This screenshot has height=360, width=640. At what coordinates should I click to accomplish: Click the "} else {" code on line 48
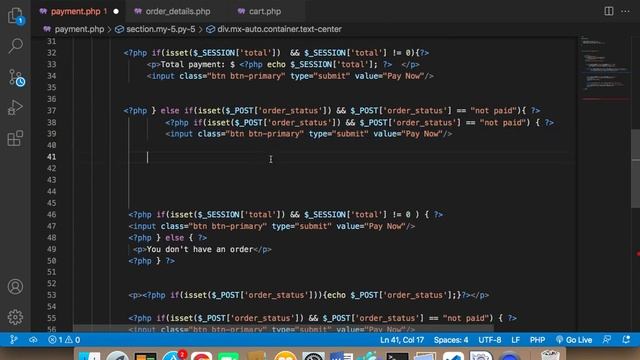click(x=175, y=238)
